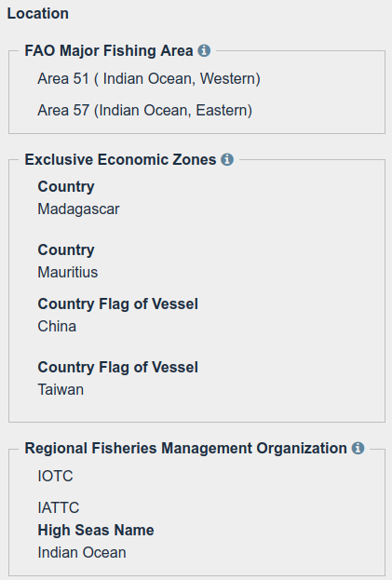
Task: Click the Taiwan vessel flag value
Action: point(61,389)
